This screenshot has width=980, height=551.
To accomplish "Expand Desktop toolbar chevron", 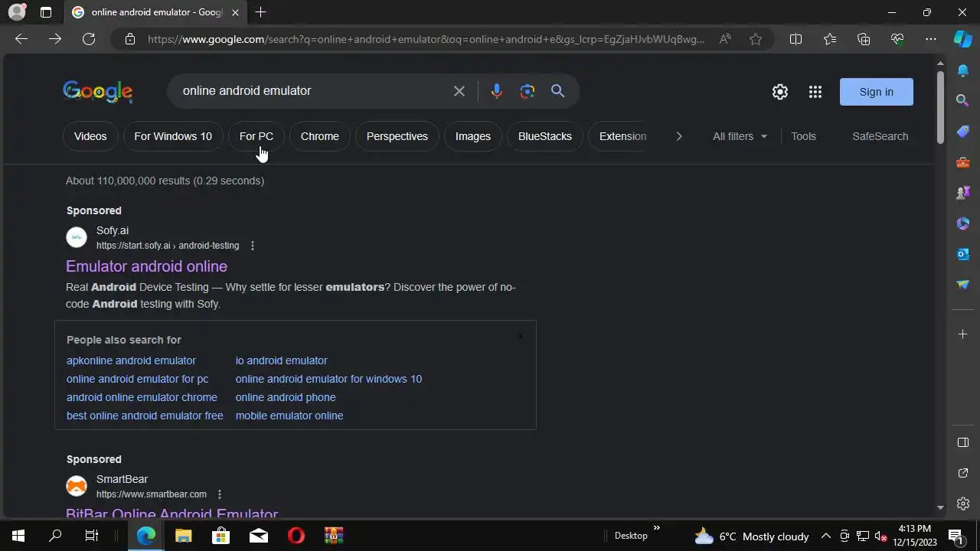I will (x=656, y=528).
